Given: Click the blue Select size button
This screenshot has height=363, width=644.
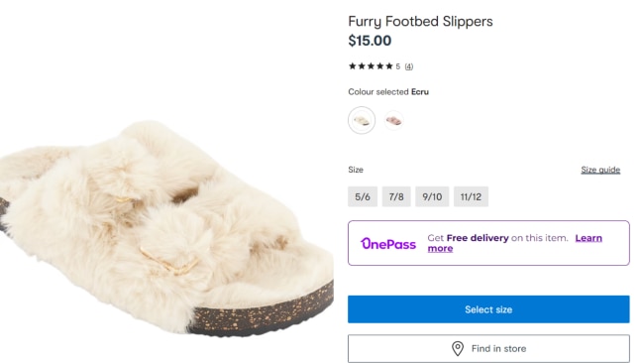Looking at the screenshot, I should point(488,309).
